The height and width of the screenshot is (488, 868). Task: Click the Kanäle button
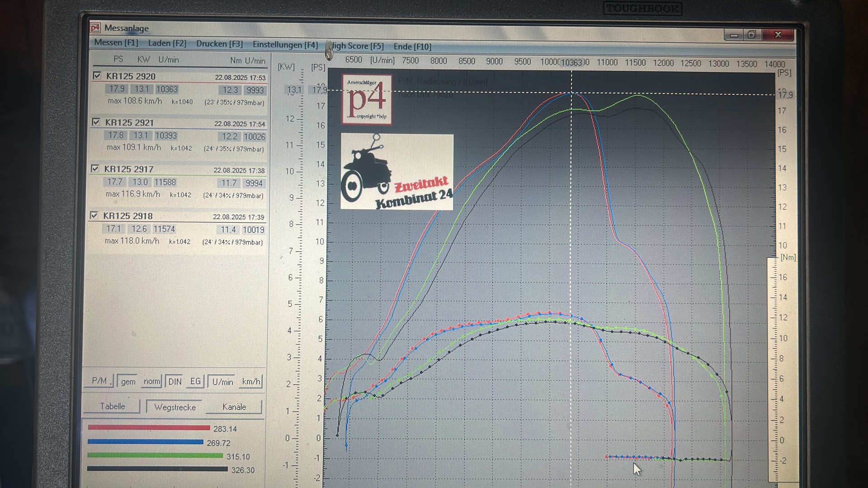coord(234,407)
